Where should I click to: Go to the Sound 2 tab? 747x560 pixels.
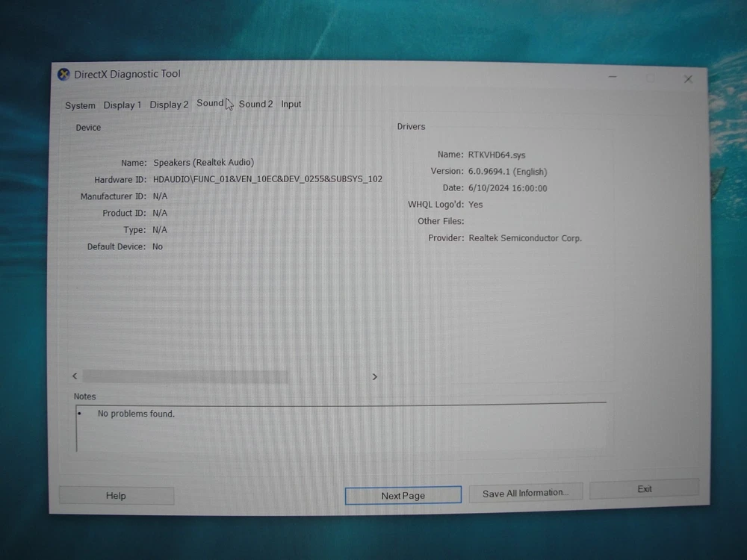point(255,105)
